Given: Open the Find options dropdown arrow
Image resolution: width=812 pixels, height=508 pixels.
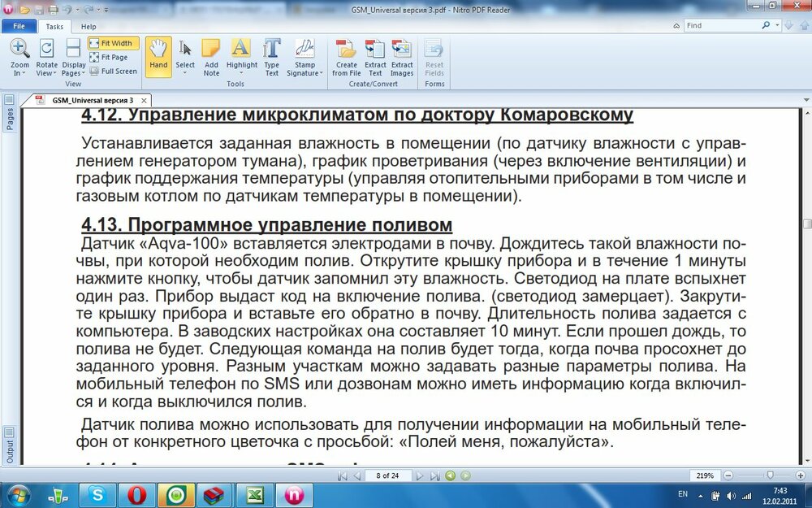Looking at the screenshot, I should click(778, 25).
